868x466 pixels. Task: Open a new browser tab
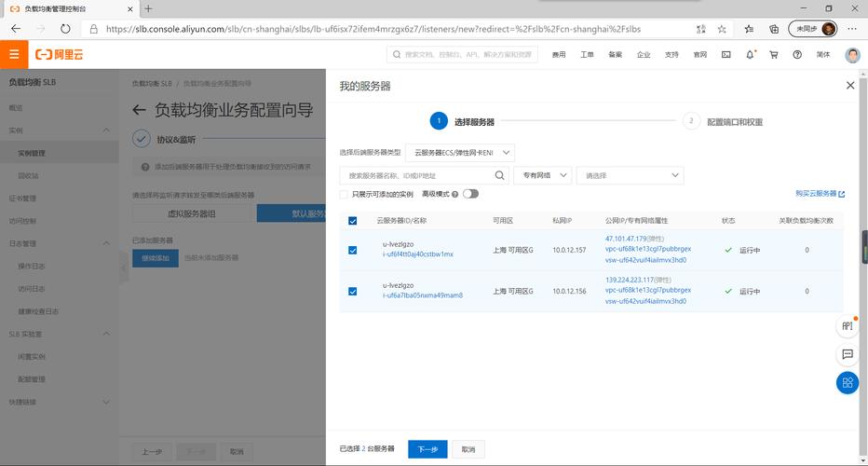(148, 9)
